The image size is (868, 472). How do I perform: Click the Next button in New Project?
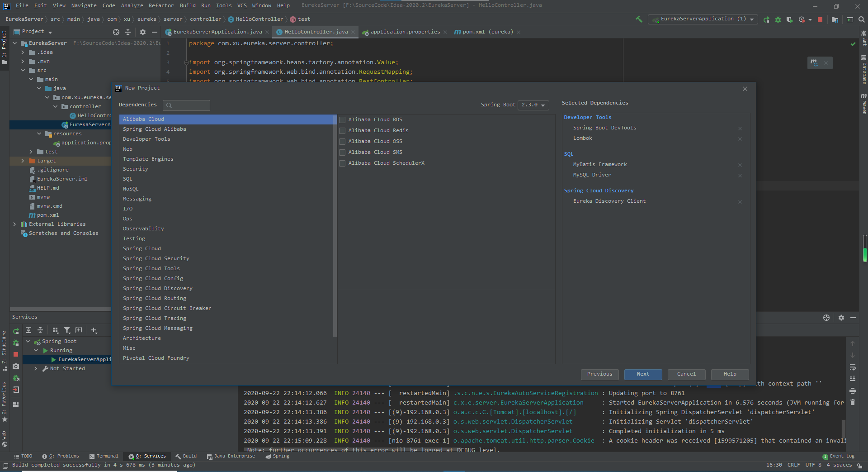pos(643,374)
